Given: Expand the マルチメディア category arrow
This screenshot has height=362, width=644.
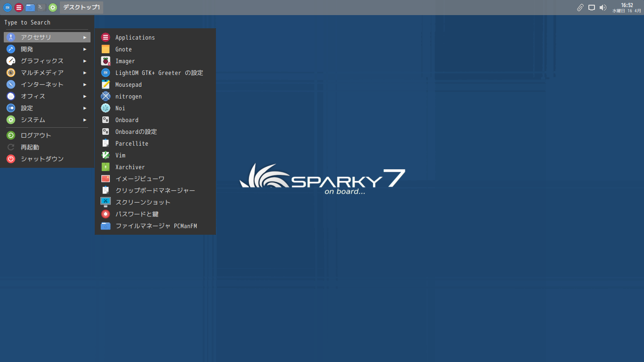Looking at the screenshot, I should pos(85,73).
